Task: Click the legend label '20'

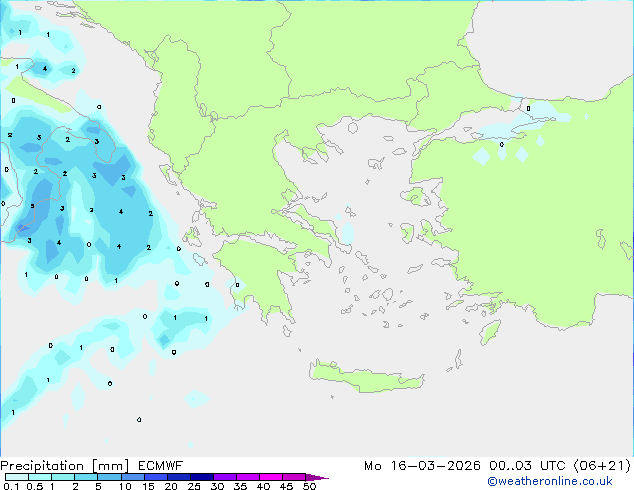Action: [x=171, y=486]
